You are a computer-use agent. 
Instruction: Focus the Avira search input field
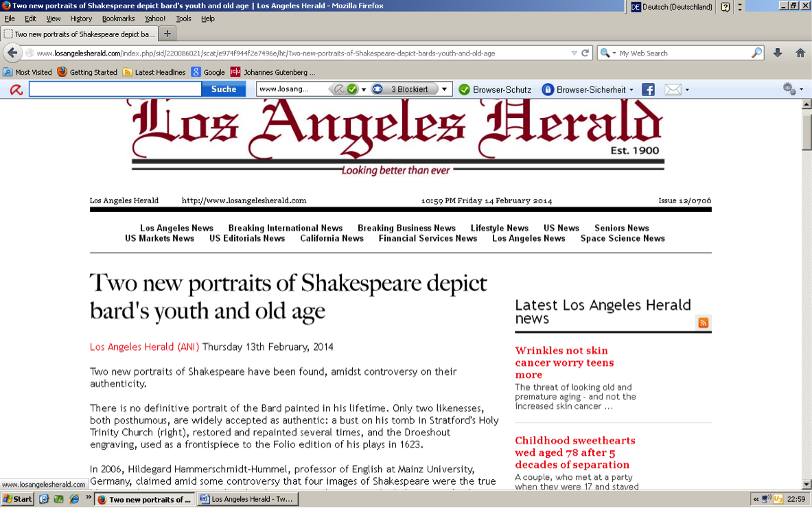pos(115,89)
